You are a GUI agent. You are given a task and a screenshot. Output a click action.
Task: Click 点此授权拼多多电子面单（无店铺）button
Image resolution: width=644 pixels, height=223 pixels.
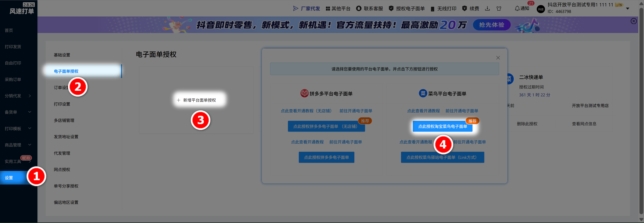click(326, 126)
